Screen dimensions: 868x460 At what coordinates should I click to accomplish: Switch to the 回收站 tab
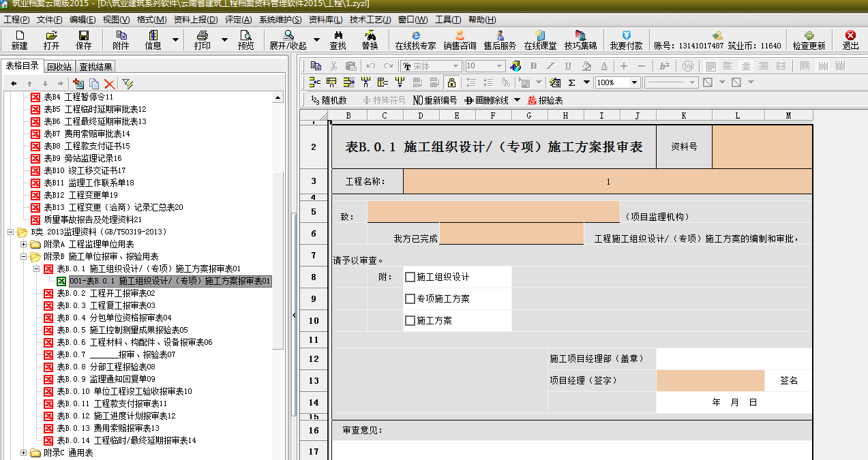pos(59,67)
